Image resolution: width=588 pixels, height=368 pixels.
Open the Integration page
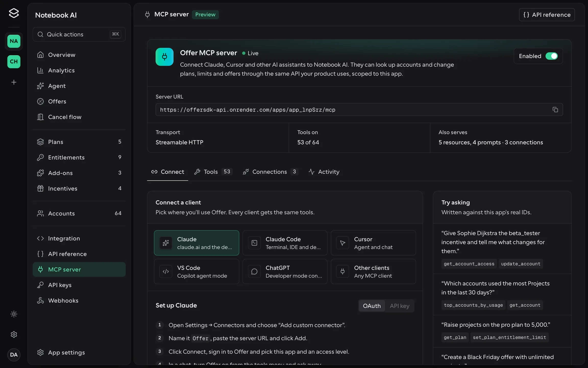pos(79,238)
